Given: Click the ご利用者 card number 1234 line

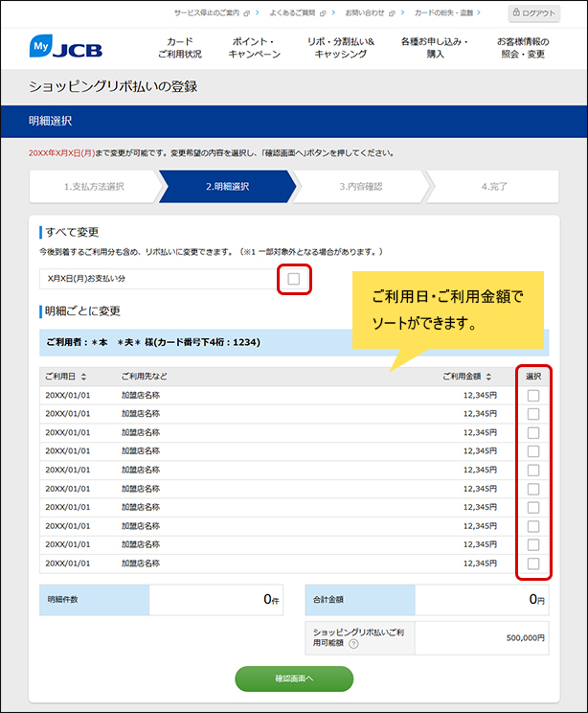Looking at the screenshot, I should point(153,342).
